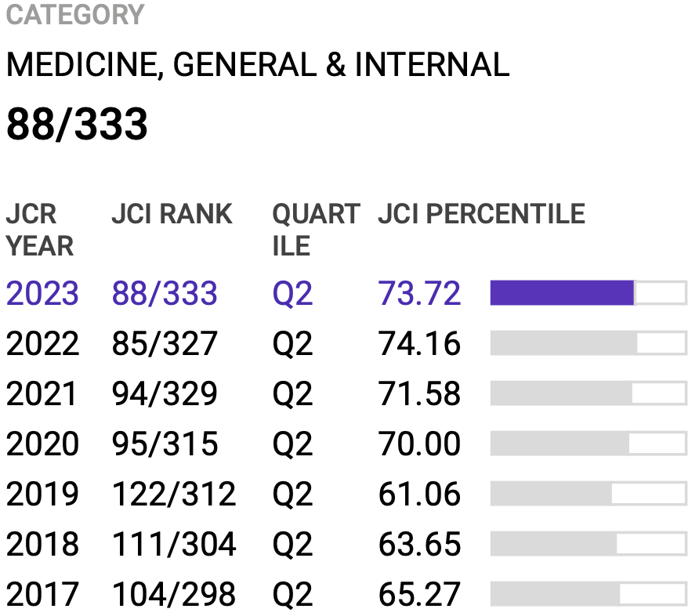
Task: Click the JCR YEAR column header
Action: 39,230
